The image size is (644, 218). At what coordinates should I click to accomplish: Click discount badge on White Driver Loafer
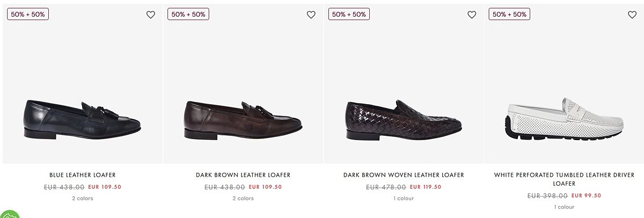pyautogui.click(x=509, y=14)
